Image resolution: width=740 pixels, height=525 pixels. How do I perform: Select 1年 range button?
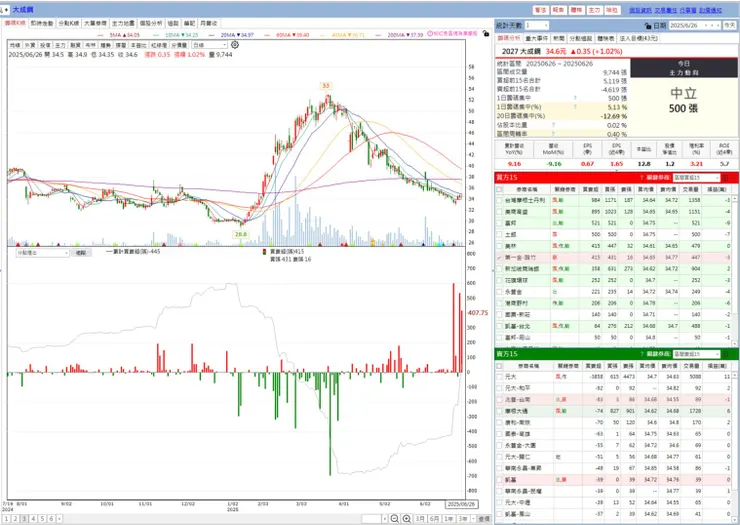coord(448,518)
